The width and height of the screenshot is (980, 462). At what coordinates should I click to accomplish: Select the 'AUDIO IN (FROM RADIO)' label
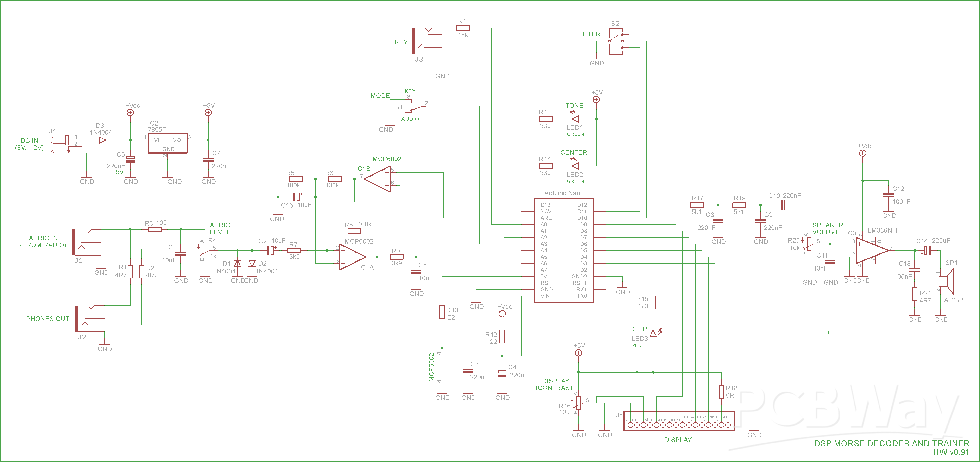point(43,241)
